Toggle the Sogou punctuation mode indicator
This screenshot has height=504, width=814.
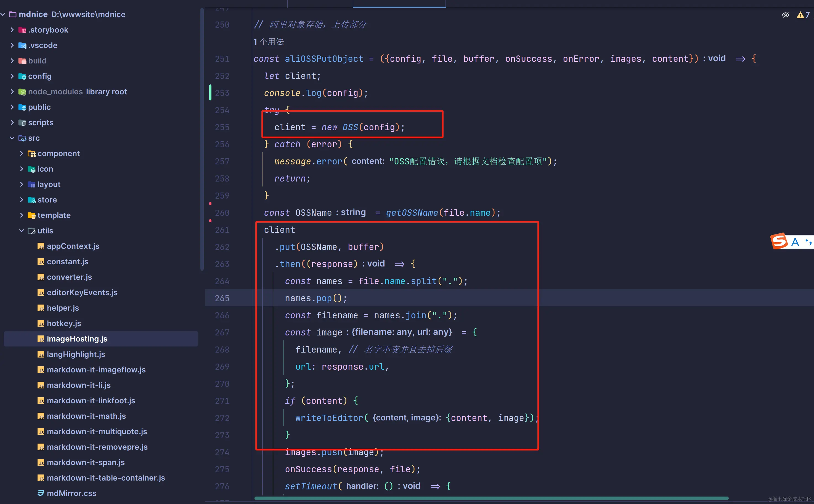[808, 242]
